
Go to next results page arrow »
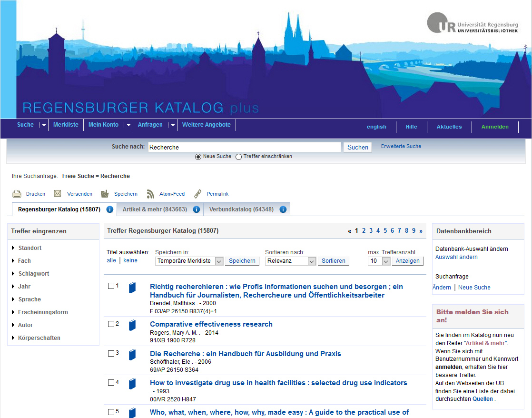(x=421, y=231)
